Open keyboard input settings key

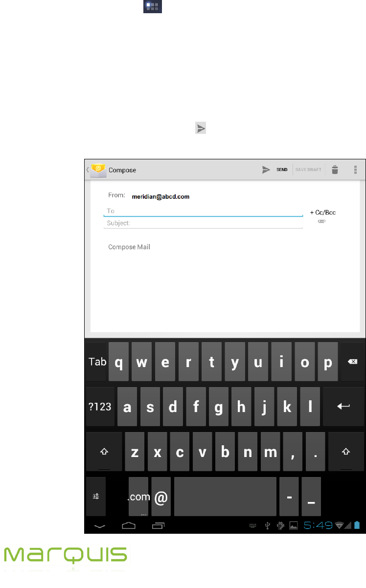point(96,497)
